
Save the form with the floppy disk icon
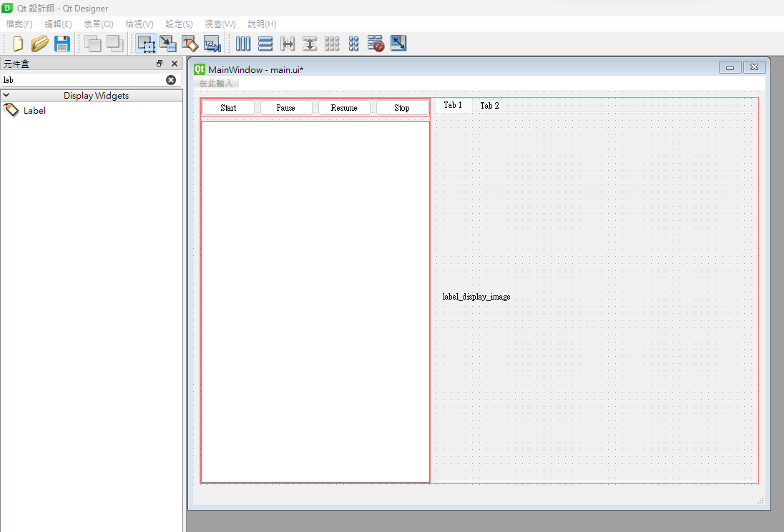[62, 44]
